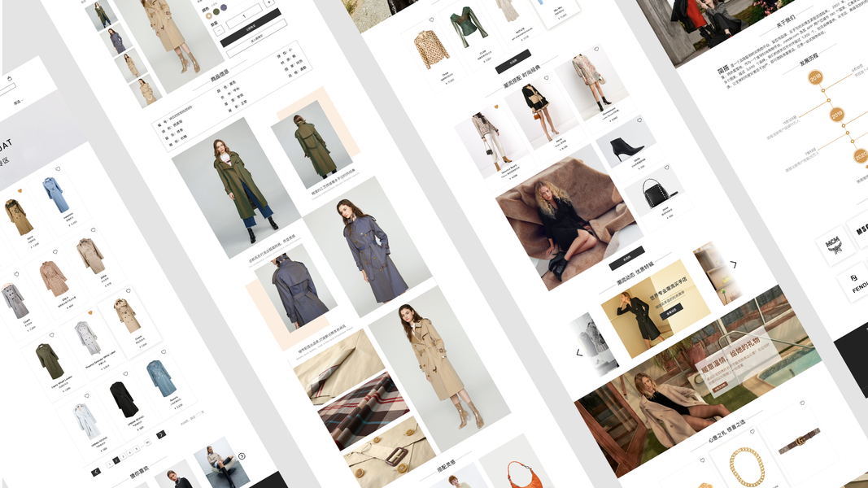Open the MCM brand logo tile
Image resolution: width=868 pixels, height=488 pixels.
pos(835,245)
